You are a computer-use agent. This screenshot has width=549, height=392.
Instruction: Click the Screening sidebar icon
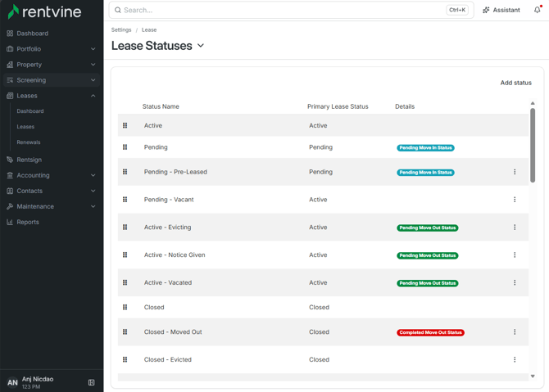click(x=10, y=80)
